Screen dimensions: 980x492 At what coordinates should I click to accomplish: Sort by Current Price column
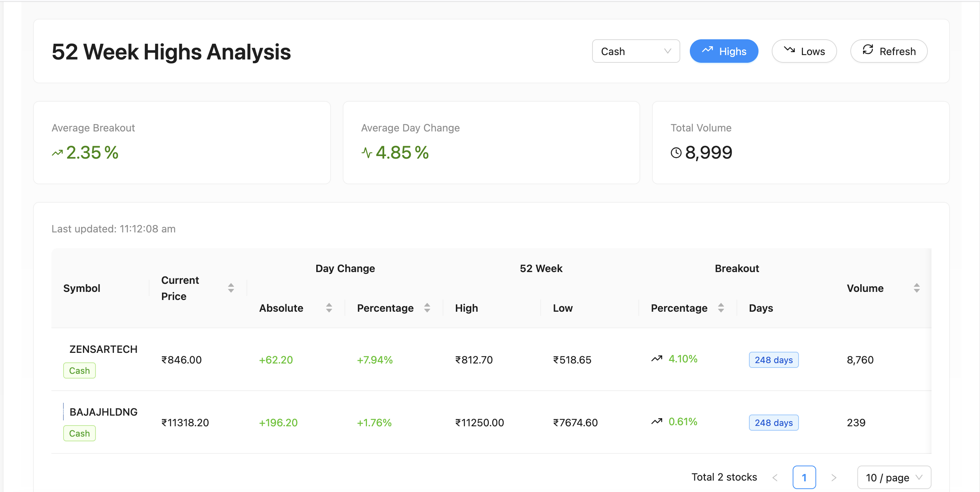coord(231,288)
